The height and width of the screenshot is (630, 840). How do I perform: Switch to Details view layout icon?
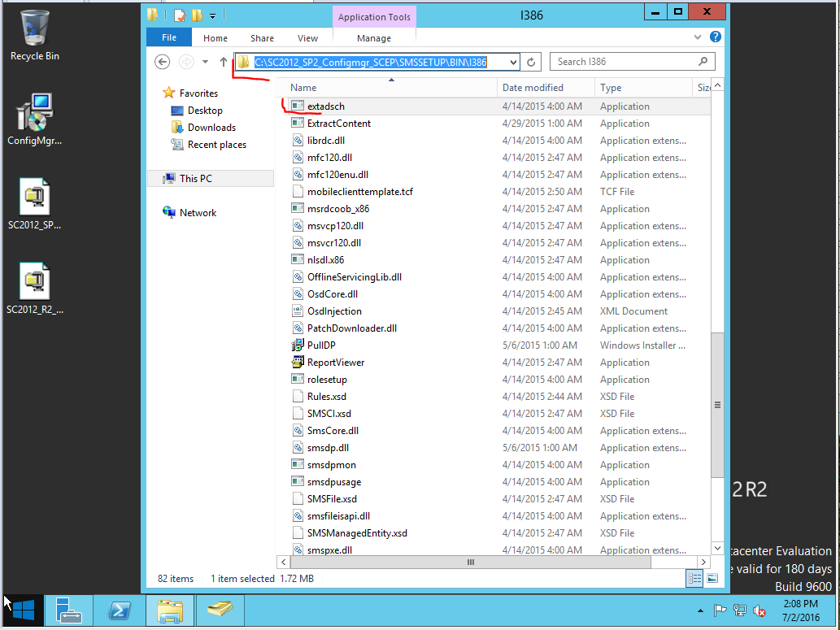click(694, 579)
